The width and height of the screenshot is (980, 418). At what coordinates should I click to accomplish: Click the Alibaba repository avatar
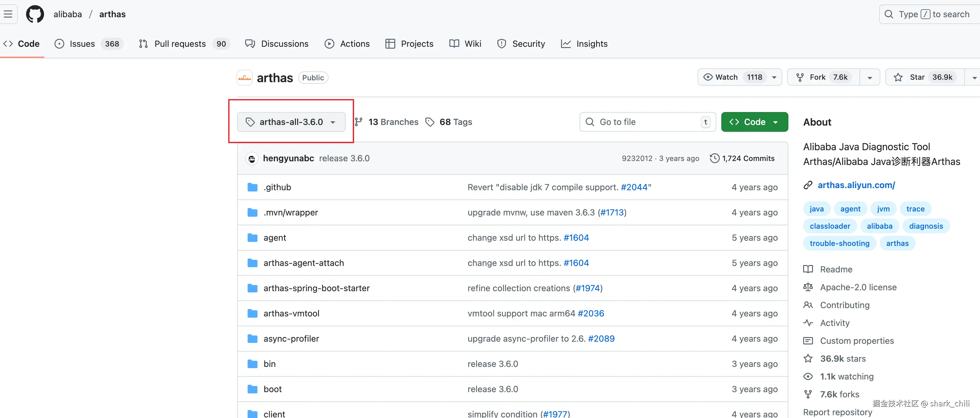[x=244, y=78]
